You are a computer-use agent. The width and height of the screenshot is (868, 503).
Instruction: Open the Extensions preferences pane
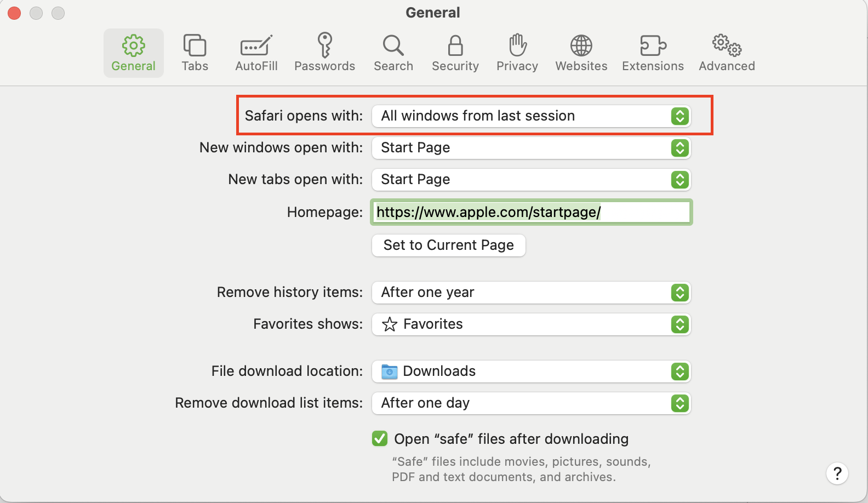tap(652, 53)
